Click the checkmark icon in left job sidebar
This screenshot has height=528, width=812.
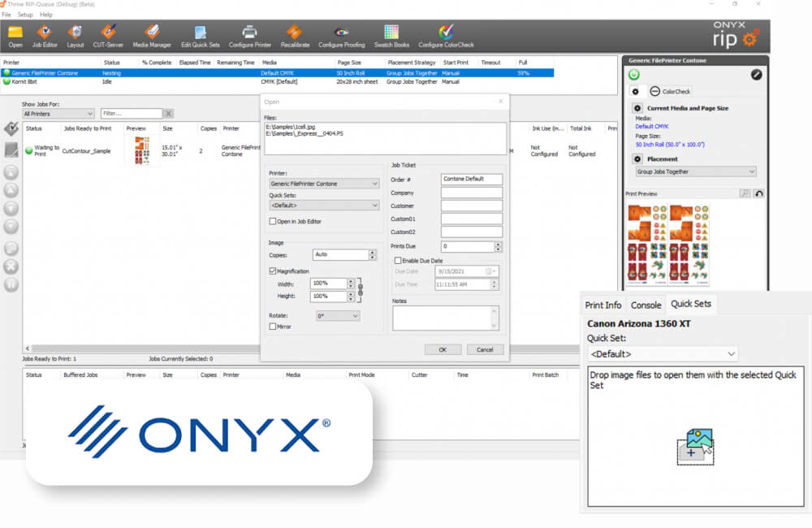[11, 128]
